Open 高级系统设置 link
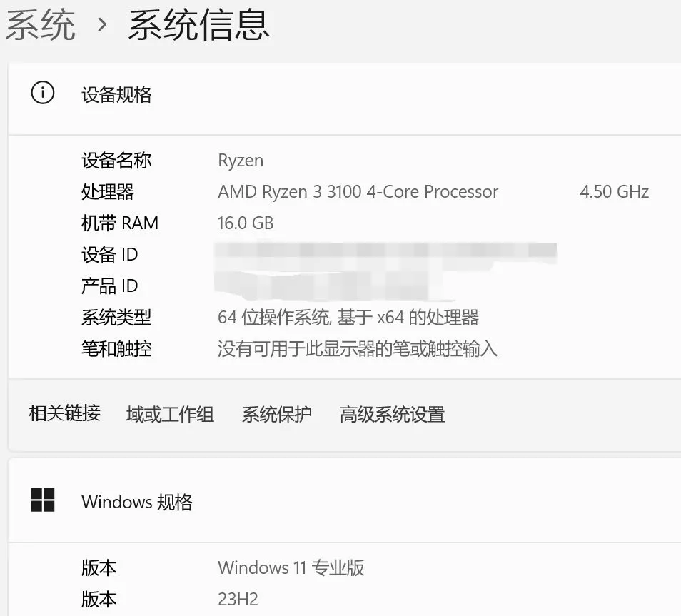This screenshot has width=681, height=616. [392, 414]
